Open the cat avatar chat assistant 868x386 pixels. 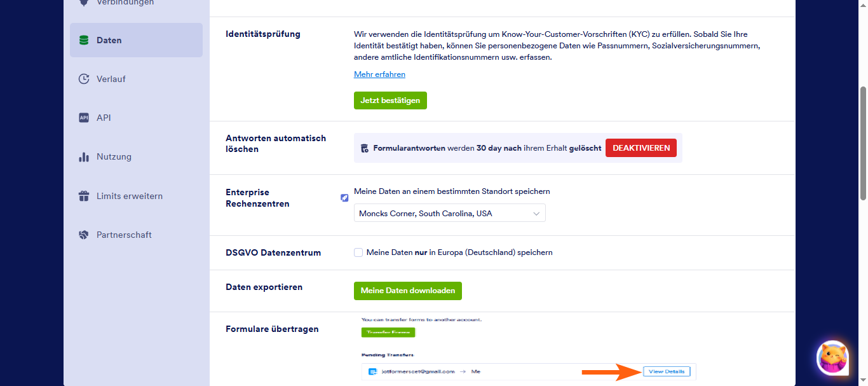point(832,357)
